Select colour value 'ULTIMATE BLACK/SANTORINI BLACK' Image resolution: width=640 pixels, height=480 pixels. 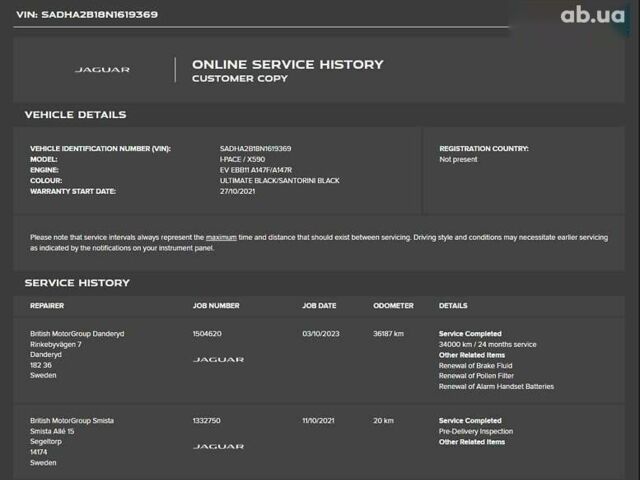tap(280, 180)
